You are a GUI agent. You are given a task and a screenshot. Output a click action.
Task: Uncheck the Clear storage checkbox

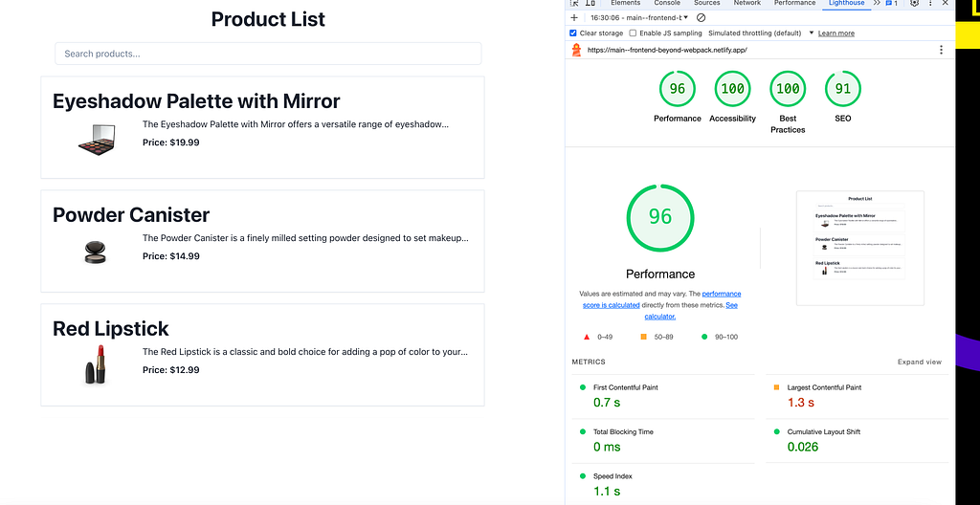coord(573,33)
